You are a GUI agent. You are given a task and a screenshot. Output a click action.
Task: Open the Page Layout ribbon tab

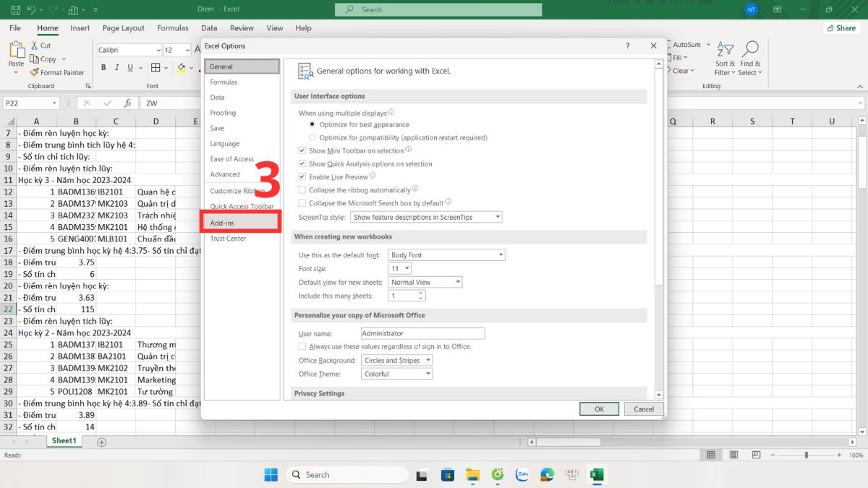tap(124, 28)
